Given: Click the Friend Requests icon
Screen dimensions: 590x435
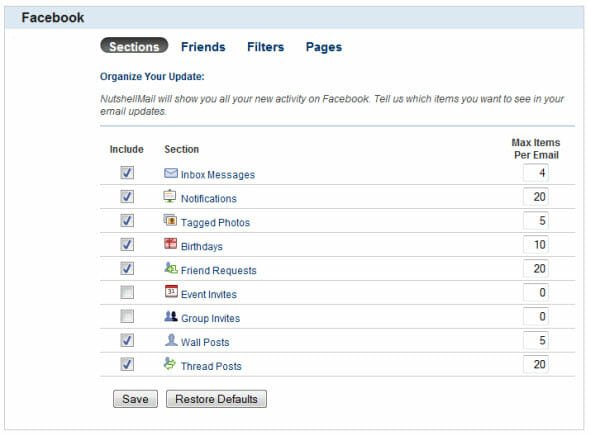Looking at the screenshot, I should point(171,268).
